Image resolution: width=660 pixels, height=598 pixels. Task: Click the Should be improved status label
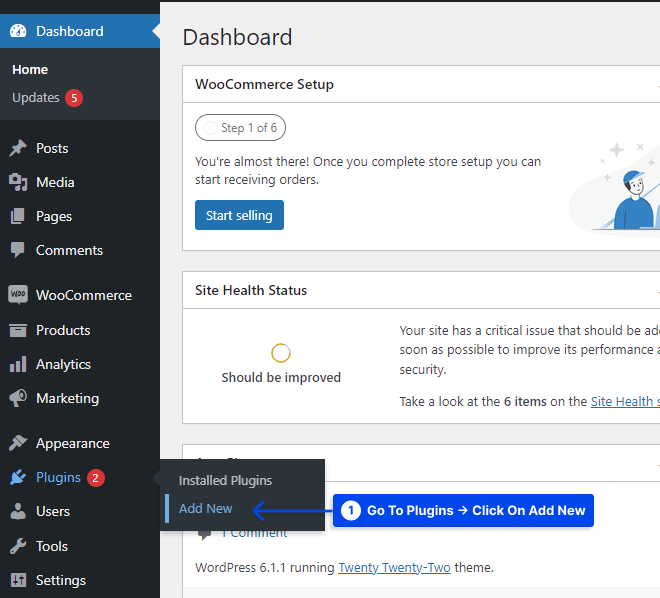click(x=281, y=377)
